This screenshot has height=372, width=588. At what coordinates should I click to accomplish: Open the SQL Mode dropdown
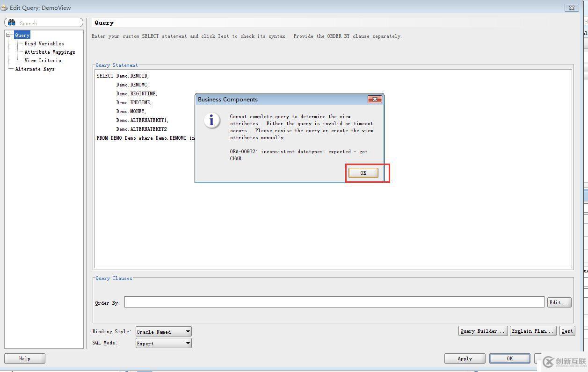coord(163,343)
